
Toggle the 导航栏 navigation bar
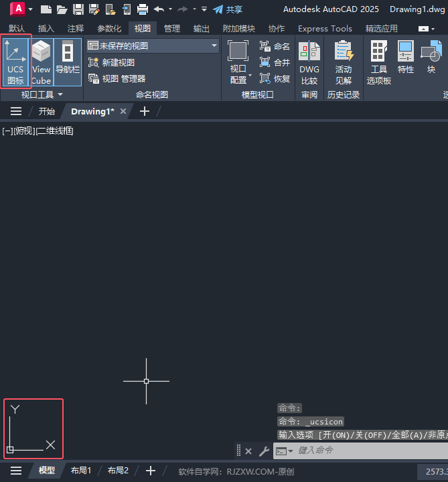[68, 62]
